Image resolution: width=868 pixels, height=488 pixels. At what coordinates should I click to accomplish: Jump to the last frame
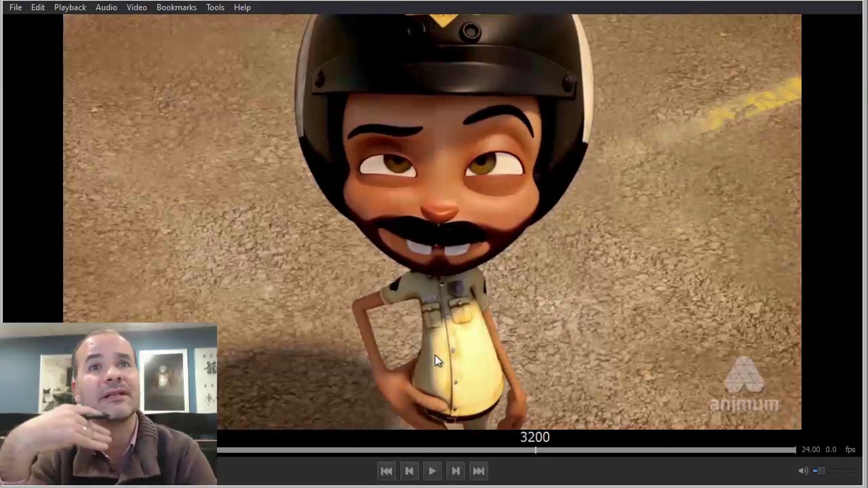478,471
